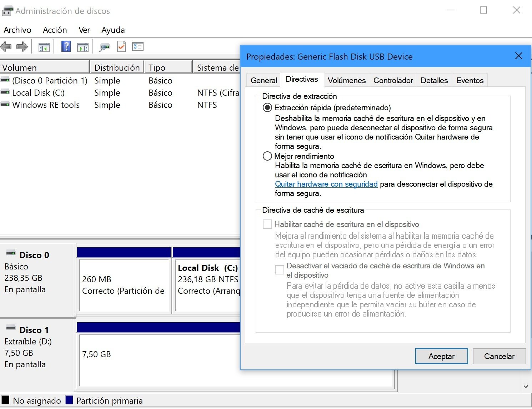Screen dimensions: 532x409
Task: Click the rescan disks icon
Action: 104,46
